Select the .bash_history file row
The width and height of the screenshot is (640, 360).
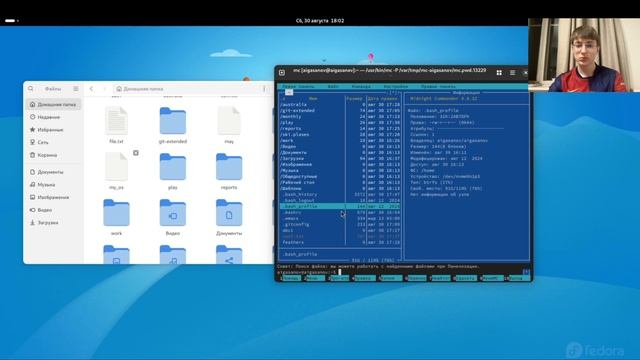[340, 194]
